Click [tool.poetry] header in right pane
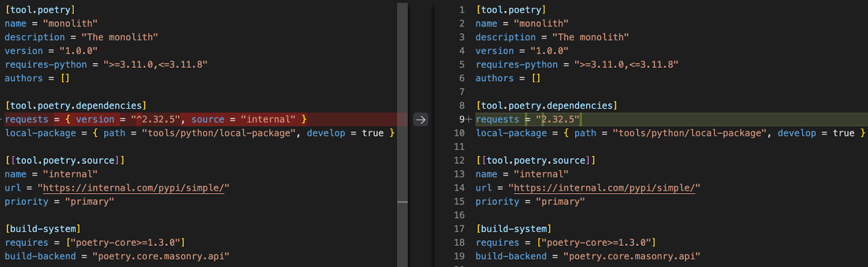 pyautogui.click(x=511, y=10)
